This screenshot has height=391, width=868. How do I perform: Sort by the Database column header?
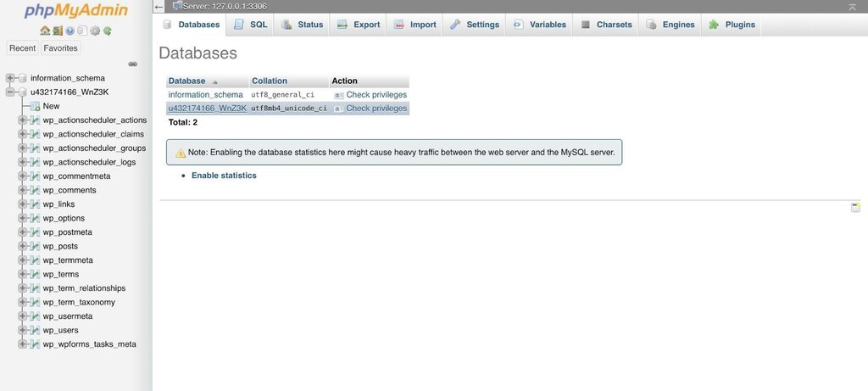point(186,81)
